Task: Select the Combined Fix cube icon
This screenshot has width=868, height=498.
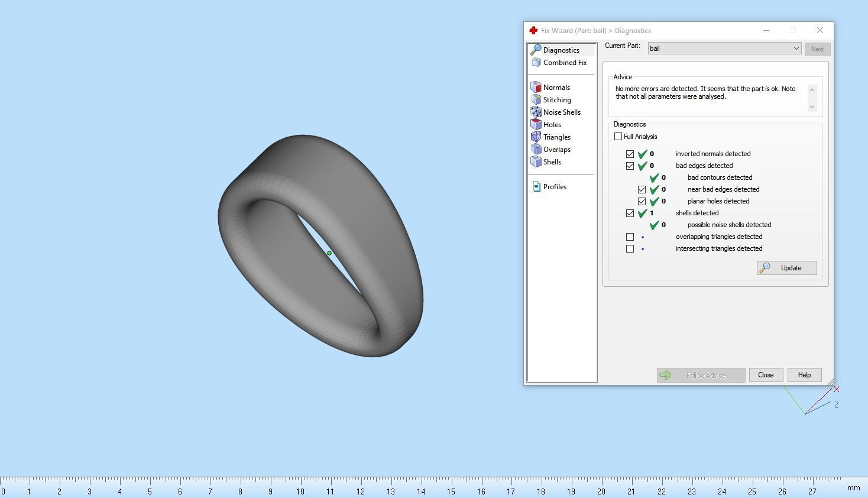Action: click(x=536, y=62)
